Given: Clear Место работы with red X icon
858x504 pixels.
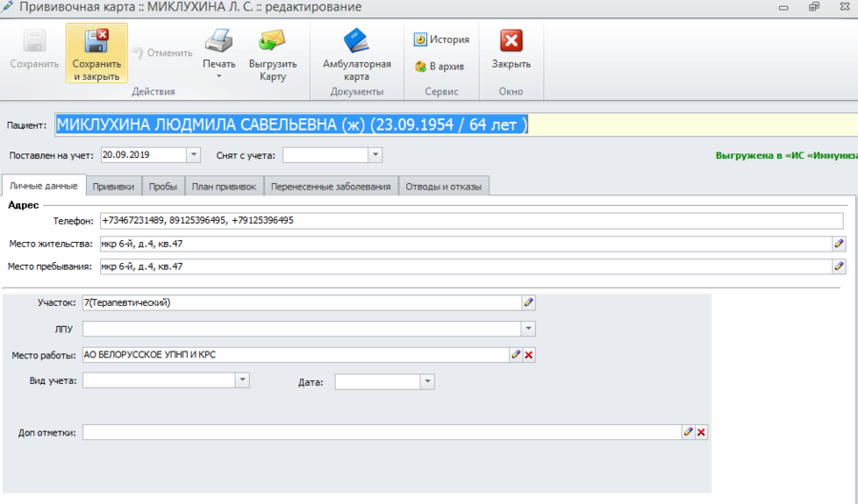Looking at the screenshot, I should [529, 354].
